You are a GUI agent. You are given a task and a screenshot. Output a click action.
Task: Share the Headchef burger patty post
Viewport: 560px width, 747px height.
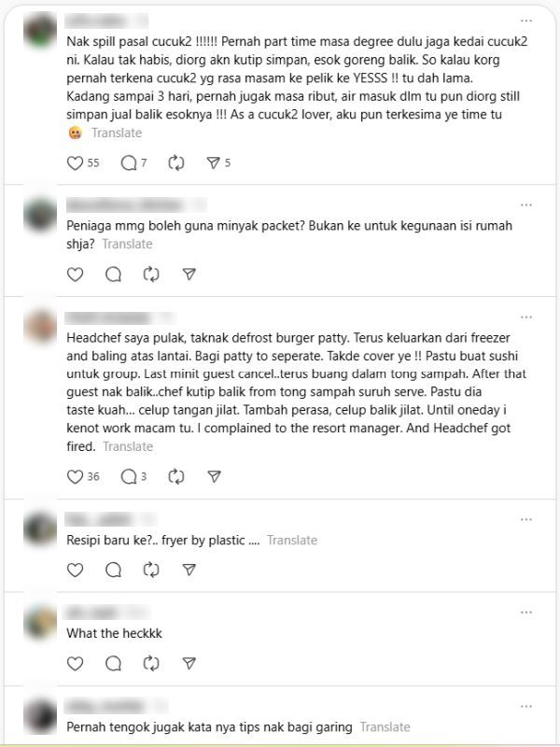coord(215,476)
